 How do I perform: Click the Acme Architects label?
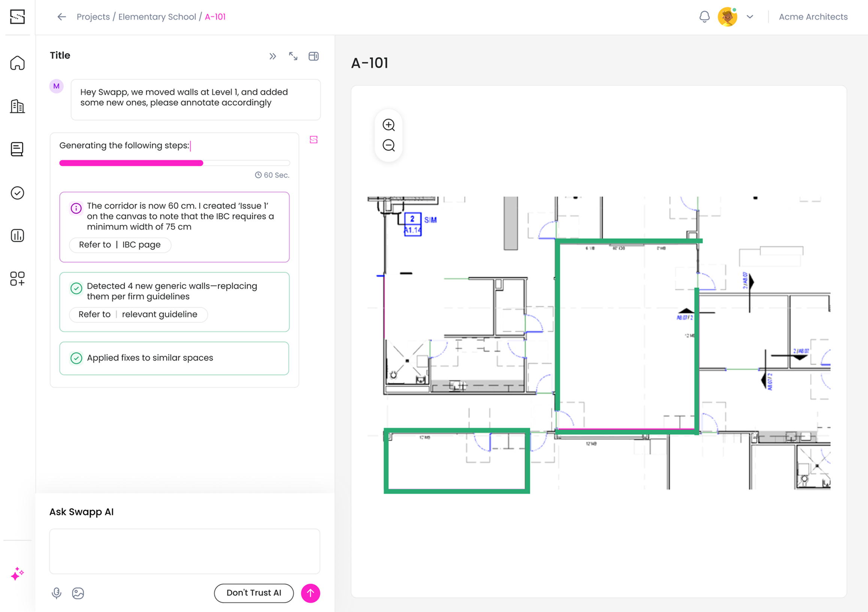[813, 16]
